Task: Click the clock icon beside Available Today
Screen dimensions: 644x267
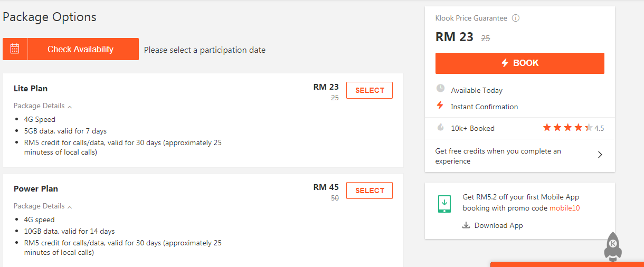Action: [x=440, y=89]
